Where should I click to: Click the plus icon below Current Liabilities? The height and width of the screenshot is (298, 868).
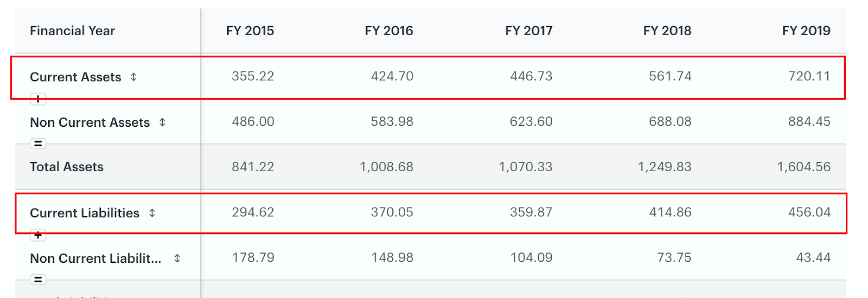coord(38,235)
